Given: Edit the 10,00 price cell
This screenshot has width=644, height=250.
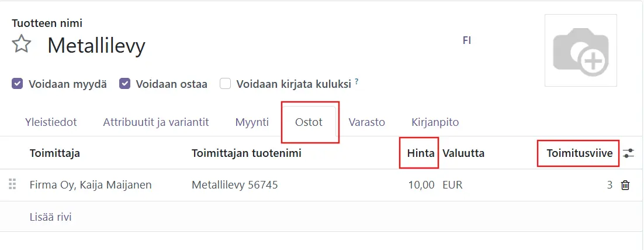Looking at the screenshot, I should point(421,185).
